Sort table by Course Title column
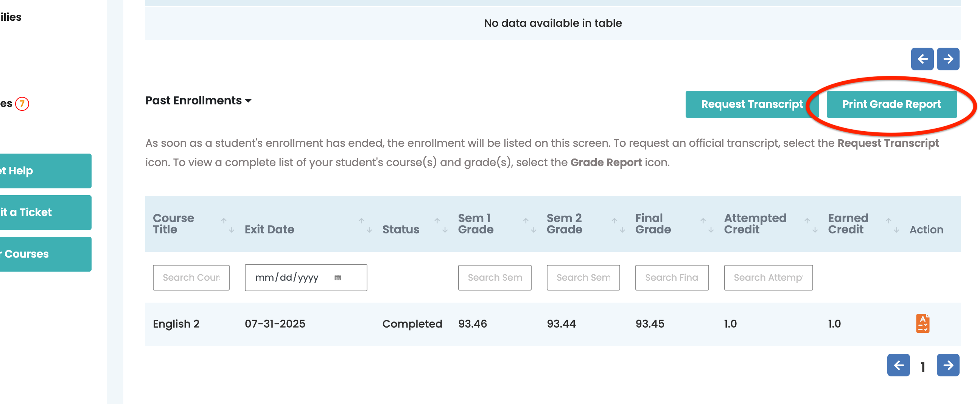980x404 pixels. pyautogui.click(x=173, y=224)
